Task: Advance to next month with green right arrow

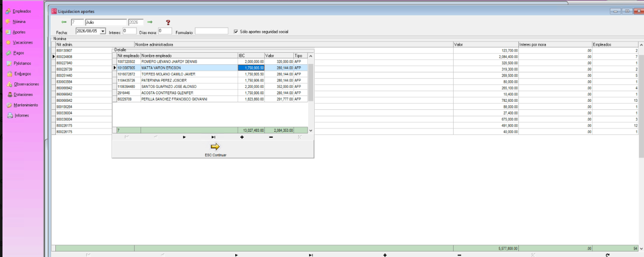Action: click(150, 22)
